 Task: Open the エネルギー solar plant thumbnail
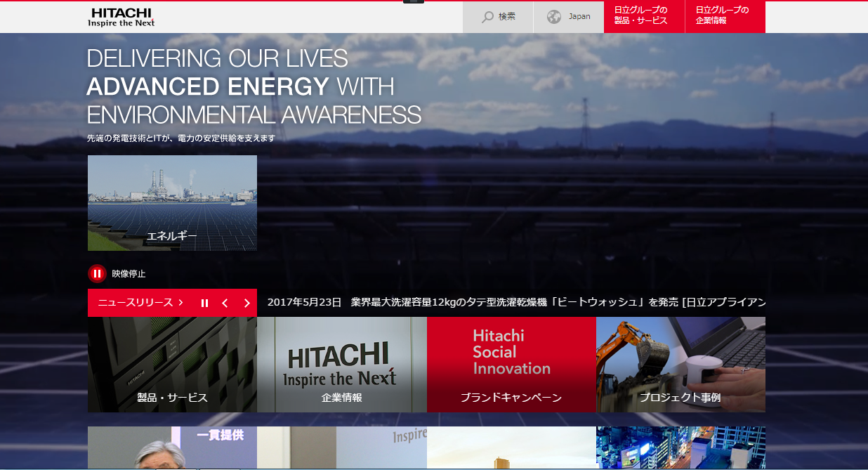[172, 203]
